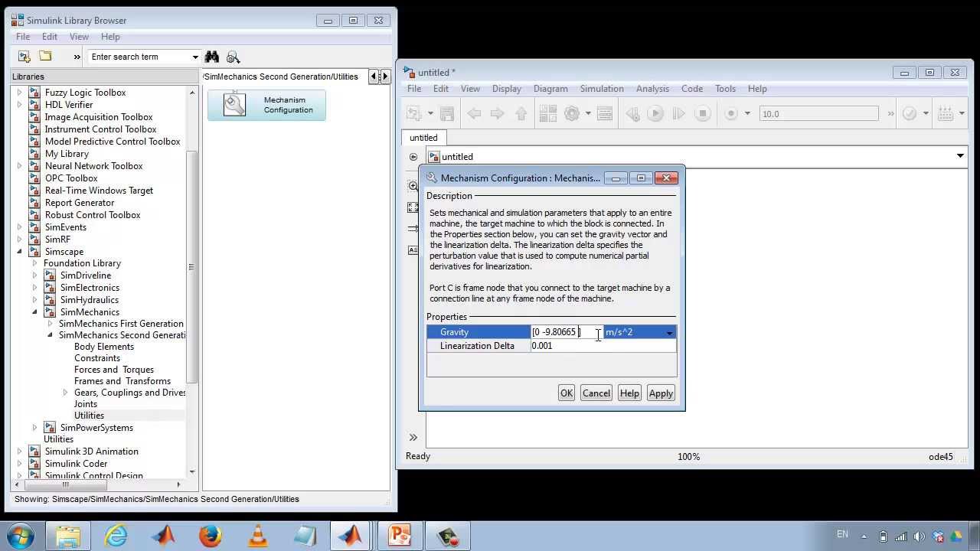The image size is (980, 551).
Task: Select the untitled model tab
Action: tap(423, 138)
